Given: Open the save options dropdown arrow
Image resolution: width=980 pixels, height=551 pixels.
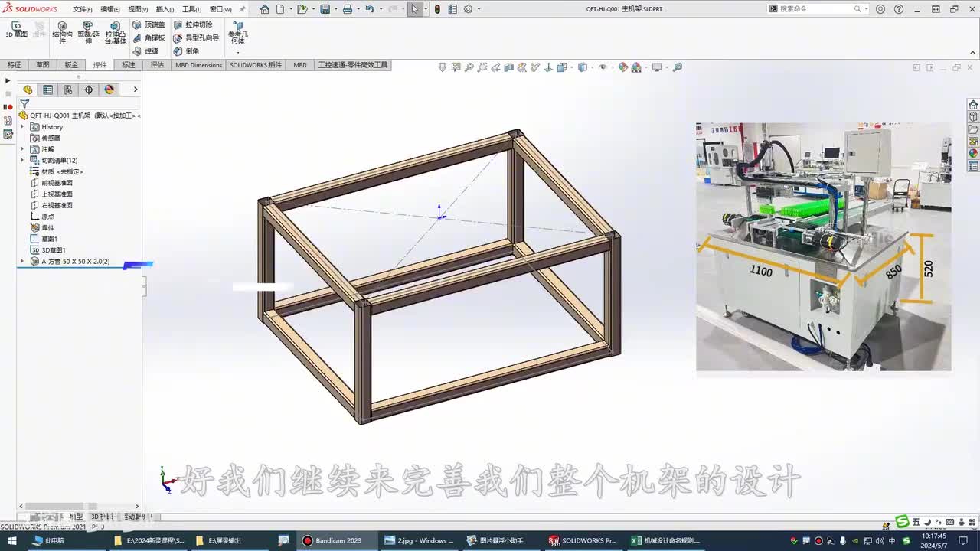Looking at the screenshot, I should 335,9.
